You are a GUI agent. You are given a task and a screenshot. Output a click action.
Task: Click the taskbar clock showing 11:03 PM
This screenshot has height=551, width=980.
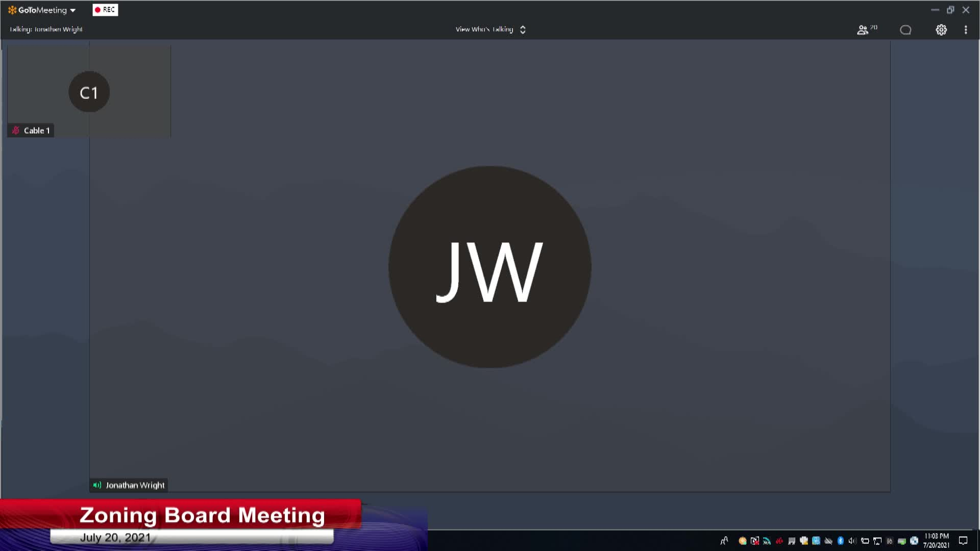click(937, 541)
